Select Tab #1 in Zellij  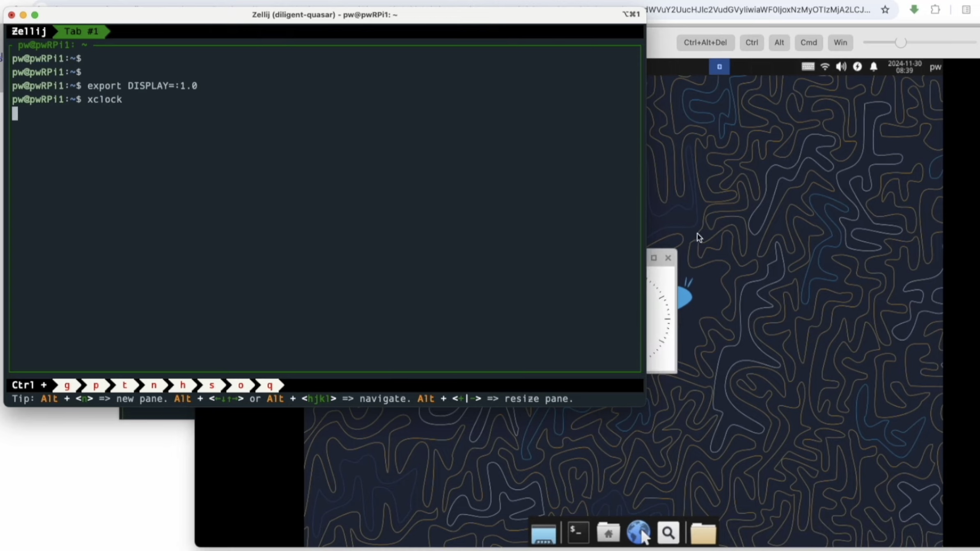pyautogui.click(x=81, y=31)
